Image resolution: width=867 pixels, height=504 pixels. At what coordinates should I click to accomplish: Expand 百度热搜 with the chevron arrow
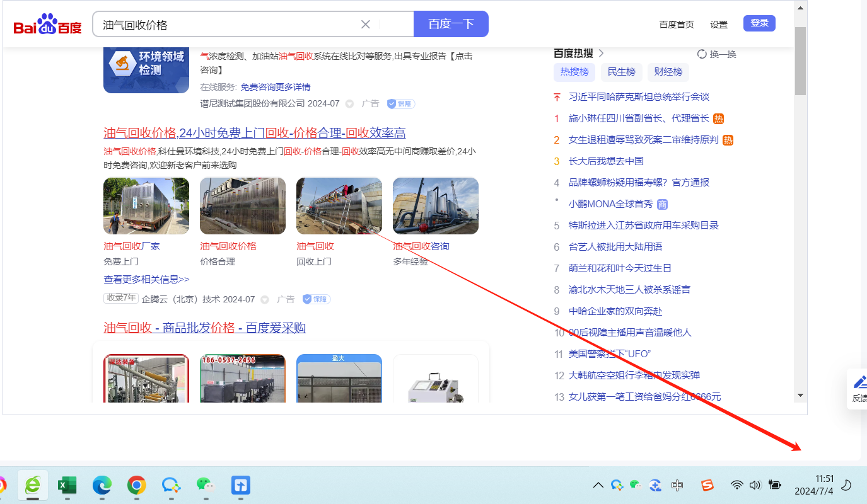coord(601,54)
